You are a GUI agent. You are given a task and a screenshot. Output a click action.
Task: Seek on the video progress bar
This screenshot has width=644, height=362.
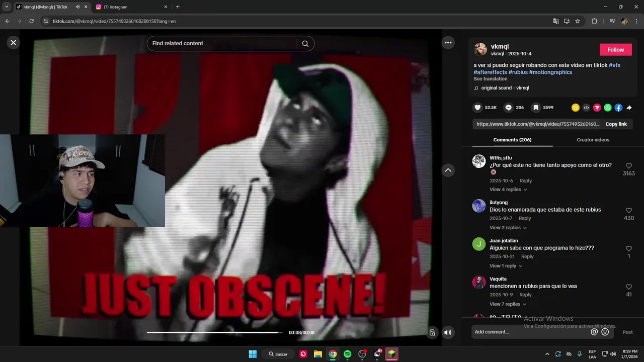215,332
